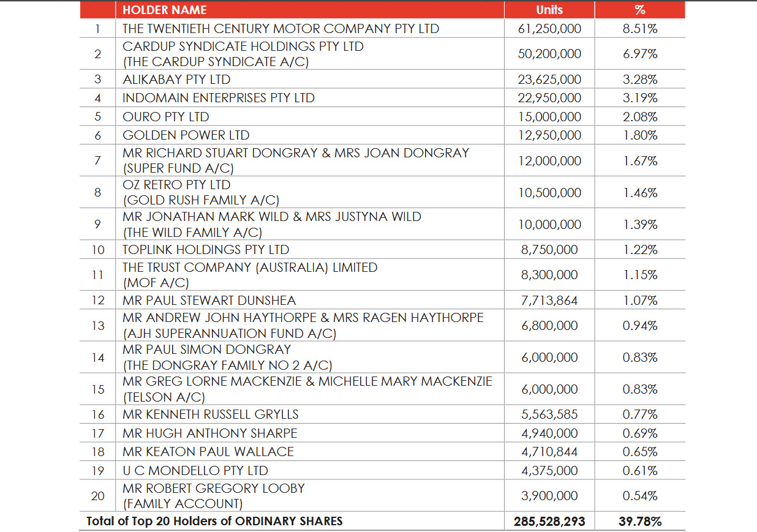757x532 pixels.
Task: Select MR ANDREW JOHN HAYTHORPE holder name
Action: [x=303, y=318]
